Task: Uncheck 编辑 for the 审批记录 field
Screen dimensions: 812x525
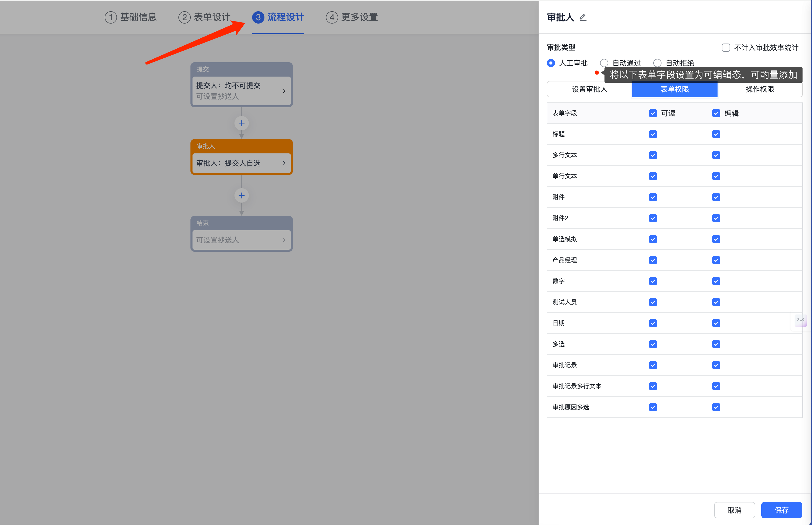Action: click(716, 365)
